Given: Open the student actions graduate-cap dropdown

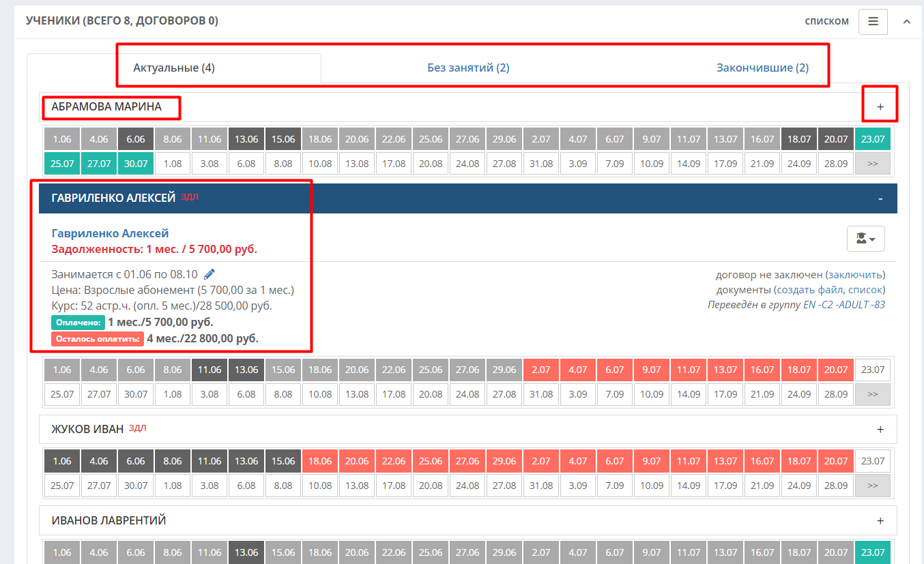Looking at the screenshot, I should pos(865,239).
